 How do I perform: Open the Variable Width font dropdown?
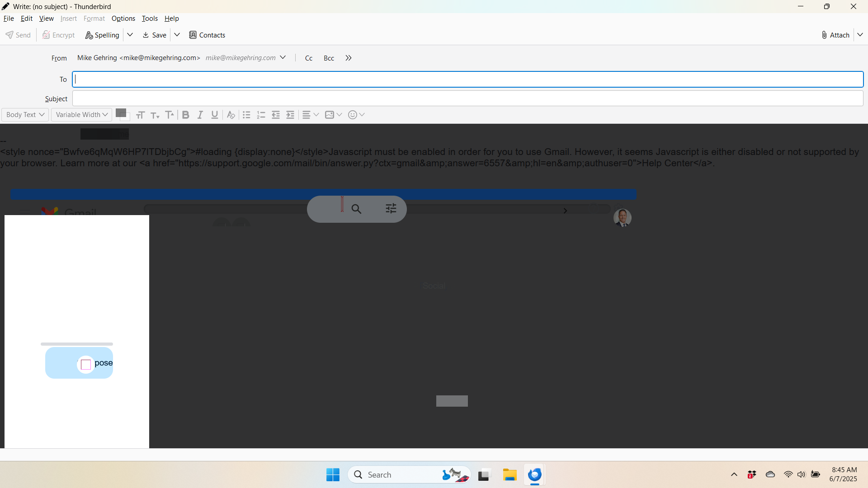pyautogui.click(x=81, y=115)
